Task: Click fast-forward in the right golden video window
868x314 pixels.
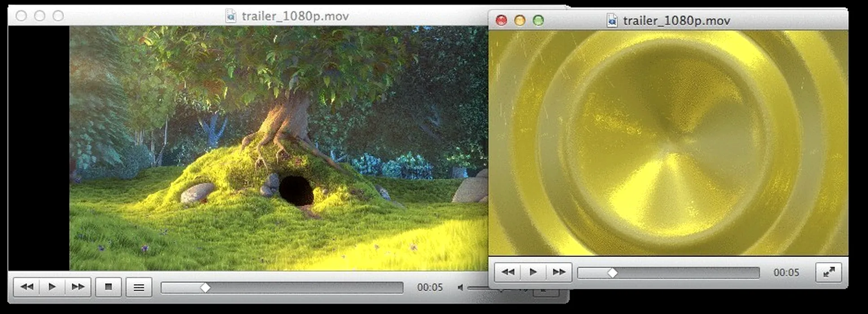Action: (559, 272)
